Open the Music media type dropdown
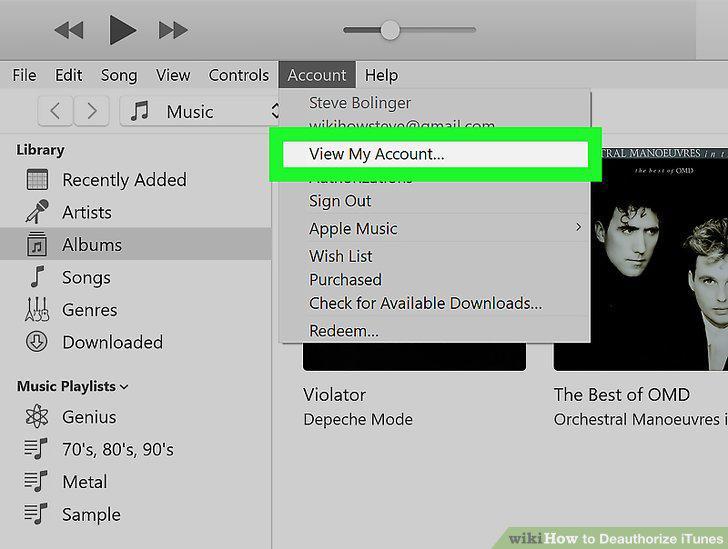Viewport: 728px width, 549px height. pos(200,111)
